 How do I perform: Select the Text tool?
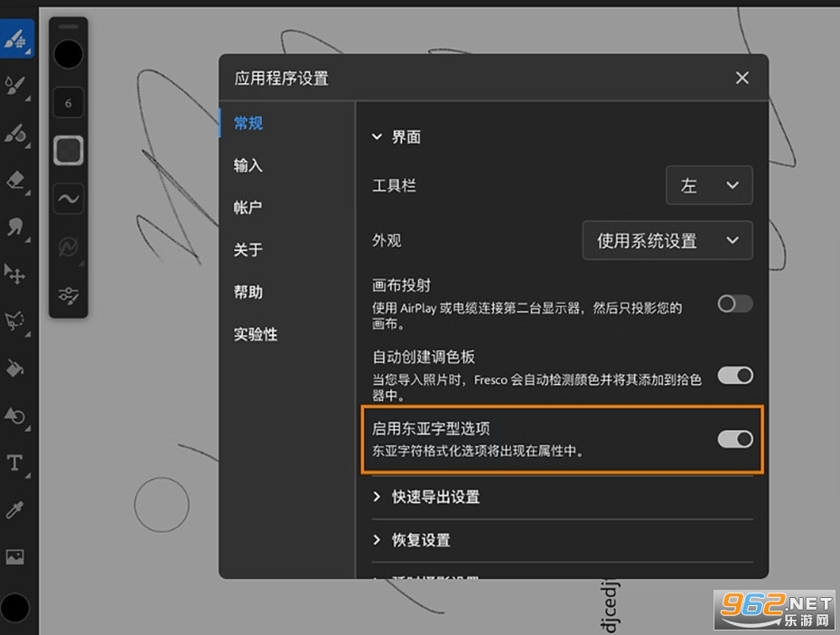[x=15, y=463]
